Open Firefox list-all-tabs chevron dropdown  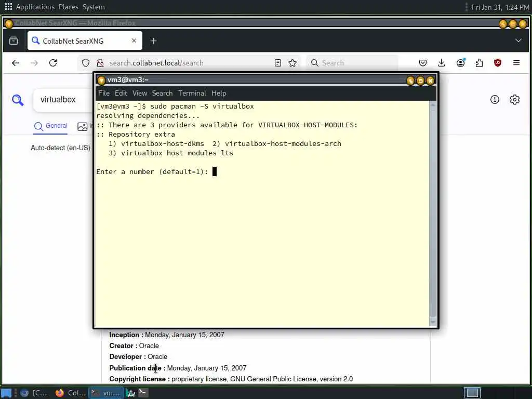(518, 41)
